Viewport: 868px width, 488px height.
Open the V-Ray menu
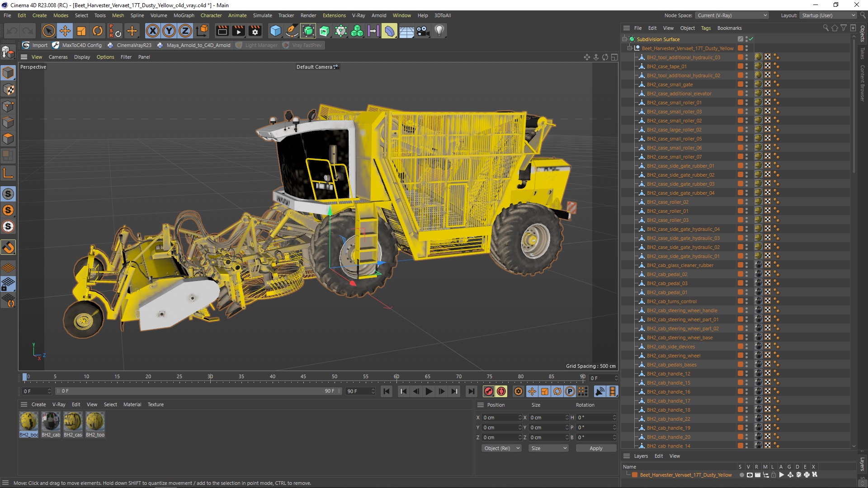pos(359,15)
